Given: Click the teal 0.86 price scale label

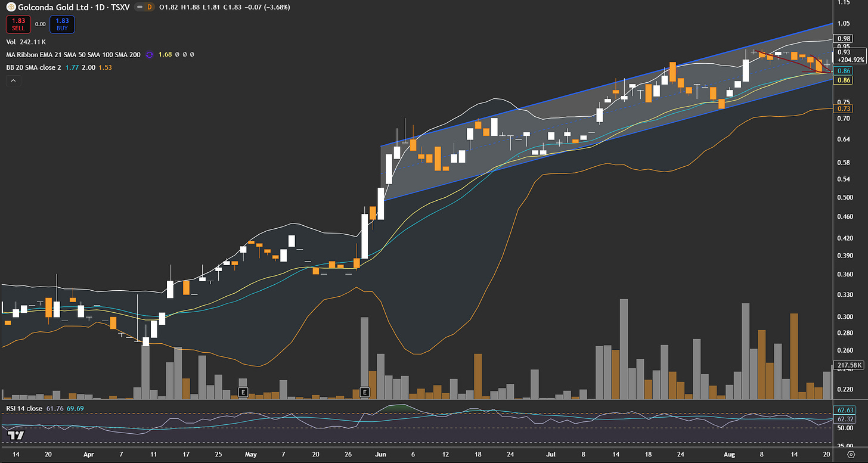Looking at the screenshot, I should [x=844, y=70].
